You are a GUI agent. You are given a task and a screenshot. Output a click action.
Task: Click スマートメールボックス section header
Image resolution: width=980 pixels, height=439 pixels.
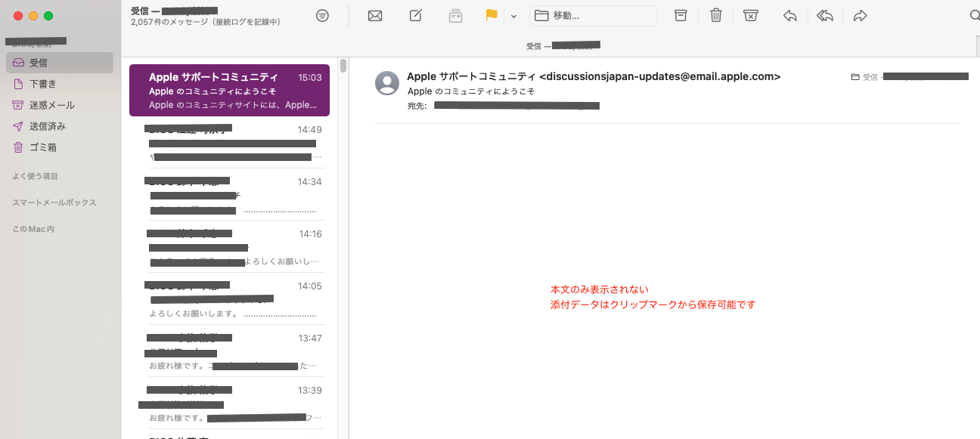(x=54, y=202)
